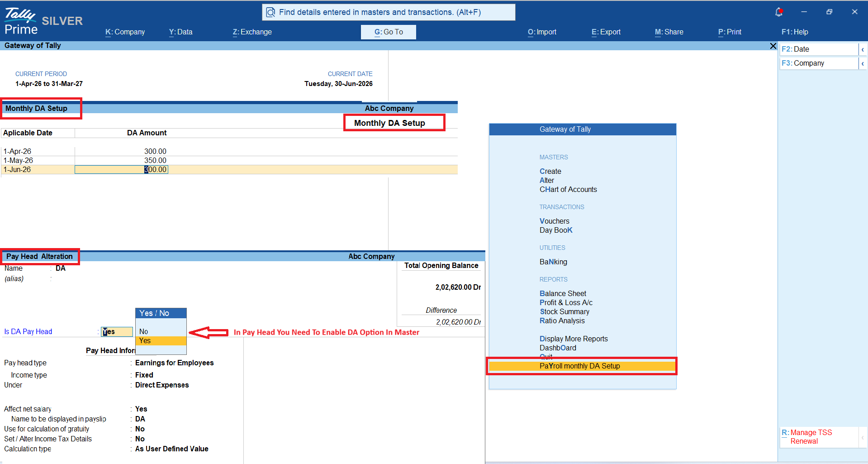Click the 300.00 amount for 1-Apr-26
This screenshot has height=464, width=868.
tap(155, 152)
